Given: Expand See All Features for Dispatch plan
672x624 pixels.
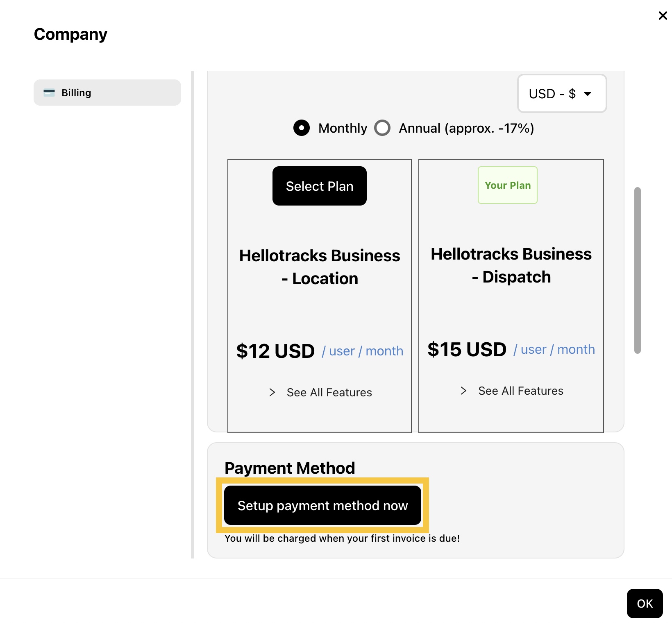Looking at the screenshot, I should [x=520, y=391].
